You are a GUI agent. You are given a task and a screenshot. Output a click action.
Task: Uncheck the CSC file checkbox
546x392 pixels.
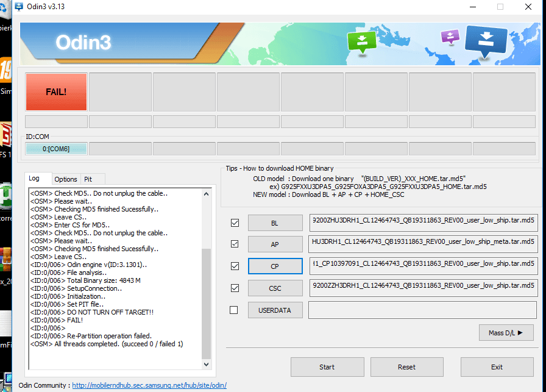[235, 288]
